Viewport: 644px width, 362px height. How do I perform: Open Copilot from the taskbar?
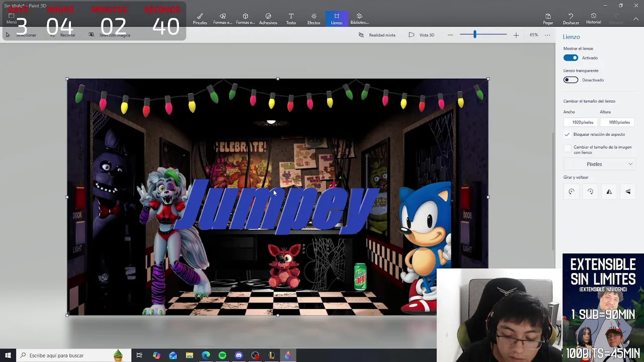tap(156, 355)
